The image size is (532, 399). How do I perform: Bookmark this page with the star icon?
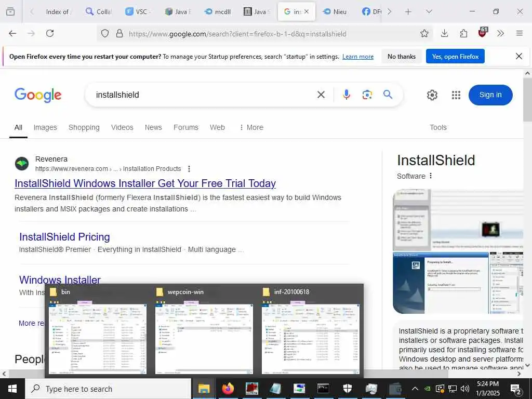[424, 33]
